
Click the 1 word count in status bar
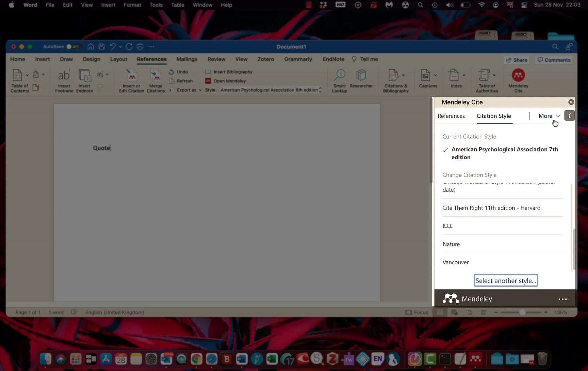(x=56, y=312)
